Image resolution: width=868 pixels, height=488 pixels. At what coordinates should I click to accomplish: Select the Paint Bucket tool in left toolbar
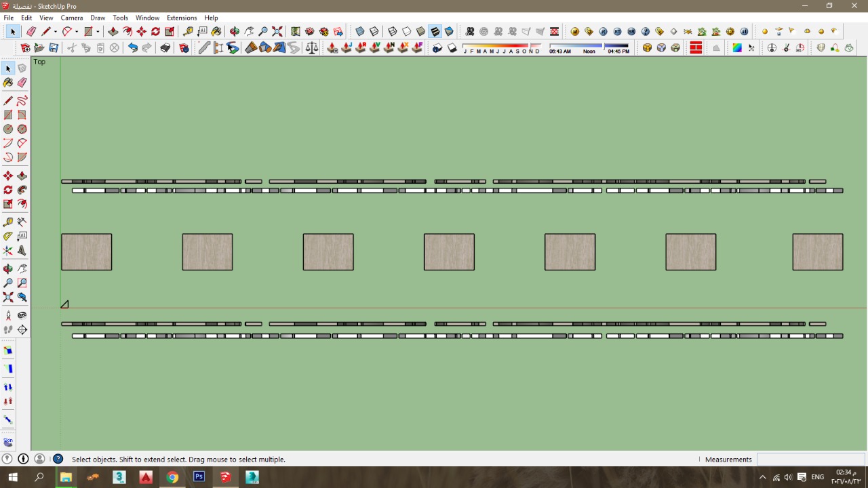pos(8,83)
